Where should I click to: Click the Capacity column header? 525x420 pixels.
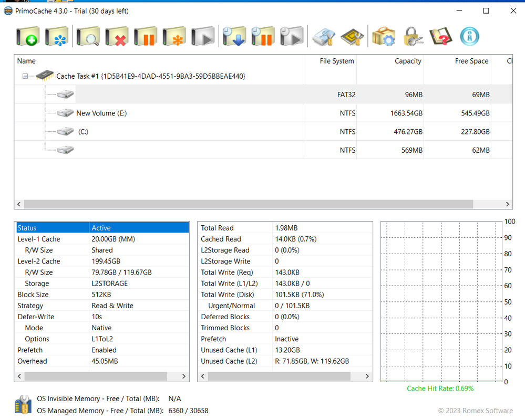click(390, 61)
